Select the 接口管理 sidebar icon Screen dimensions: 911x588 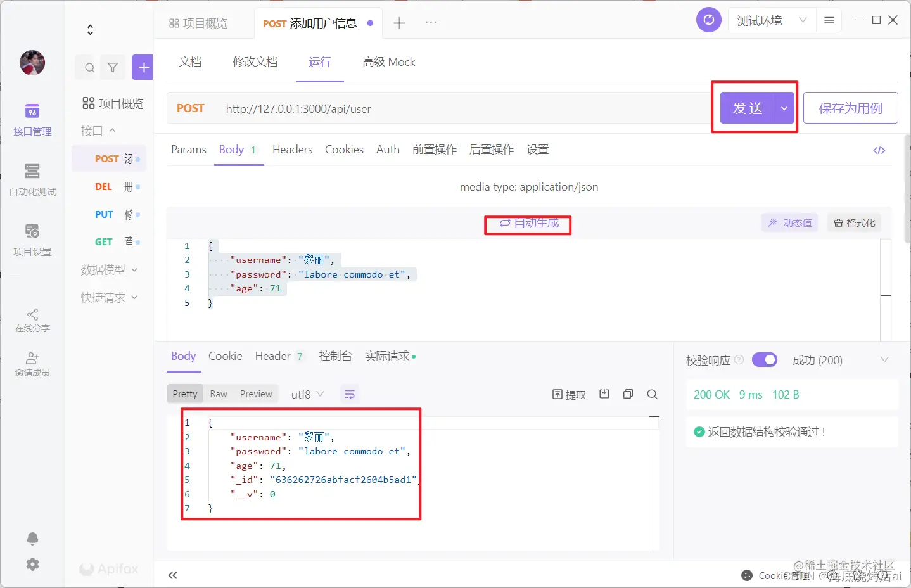coord(32,119)
